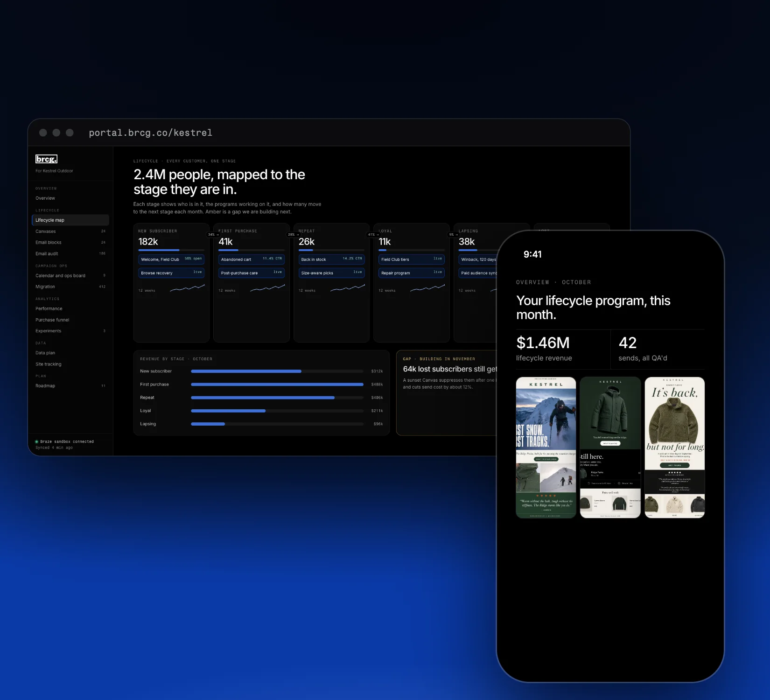Click the 182k New Subscriber count
The width and height of the screenshot is (770, 700).
coord(148,242)
